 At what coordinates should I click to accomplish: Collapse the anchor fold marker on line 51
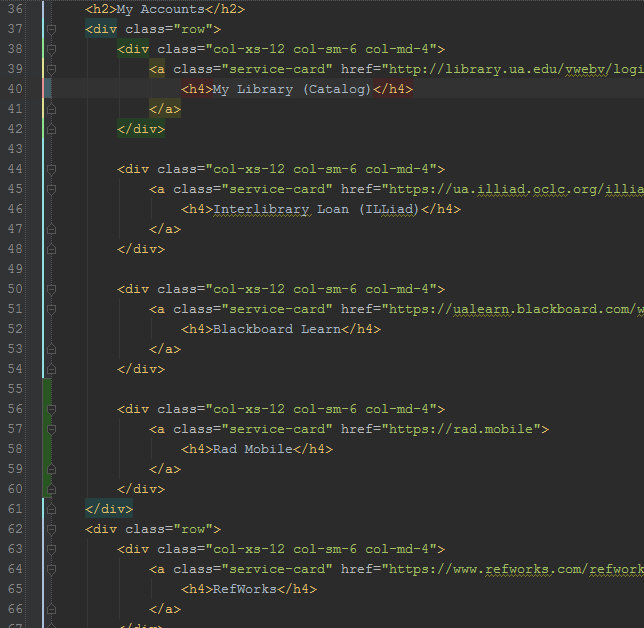tap(51, 309)
